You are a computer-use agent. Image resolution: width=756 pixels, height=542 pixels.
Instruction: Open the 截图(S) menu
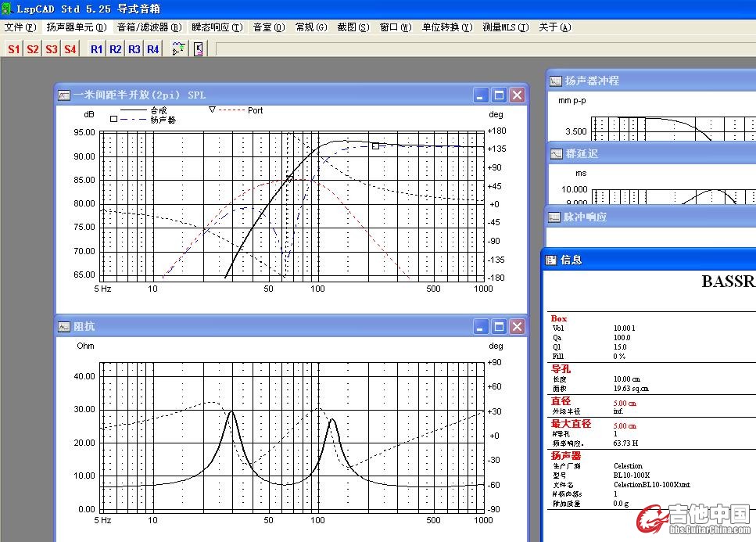353,27
